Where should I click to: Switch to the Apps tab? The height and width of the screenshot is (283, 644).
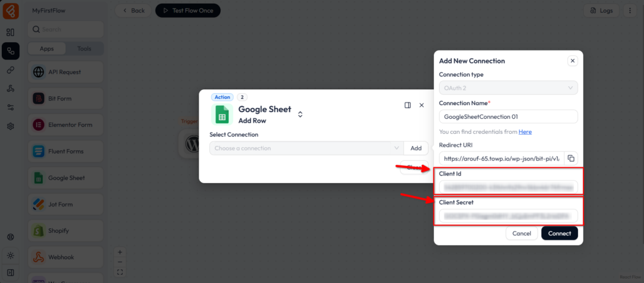[47, 48]
